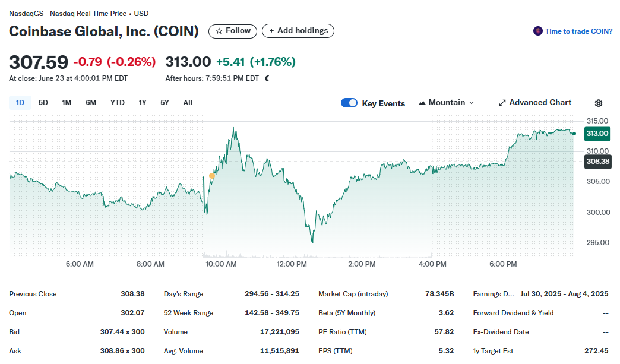This screenshot has height=364, width=620.
Task: Show the 5Y time range
Action: (165, 103)
